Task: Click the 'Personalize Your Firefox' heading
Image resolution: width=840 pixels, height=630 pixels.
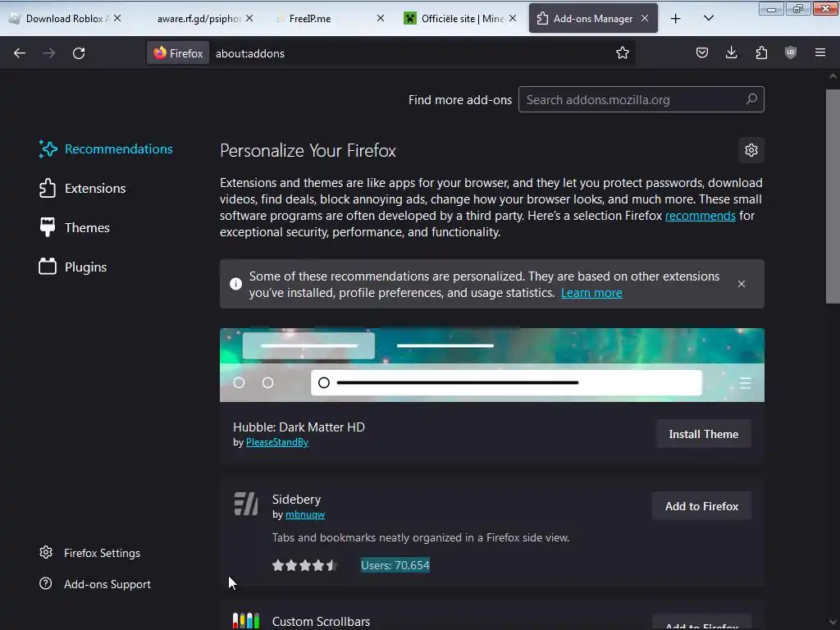Action: click(x=308, y=151)
